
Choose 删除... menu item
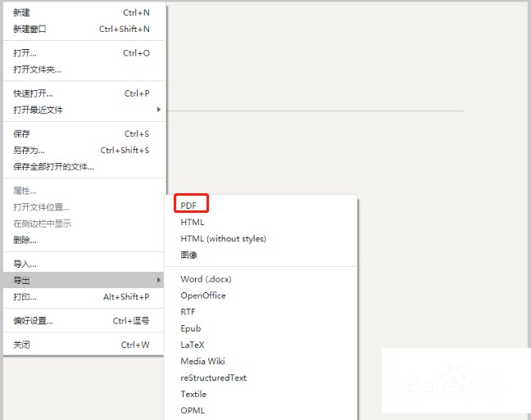pyautogui.click(x=84, y=240)
